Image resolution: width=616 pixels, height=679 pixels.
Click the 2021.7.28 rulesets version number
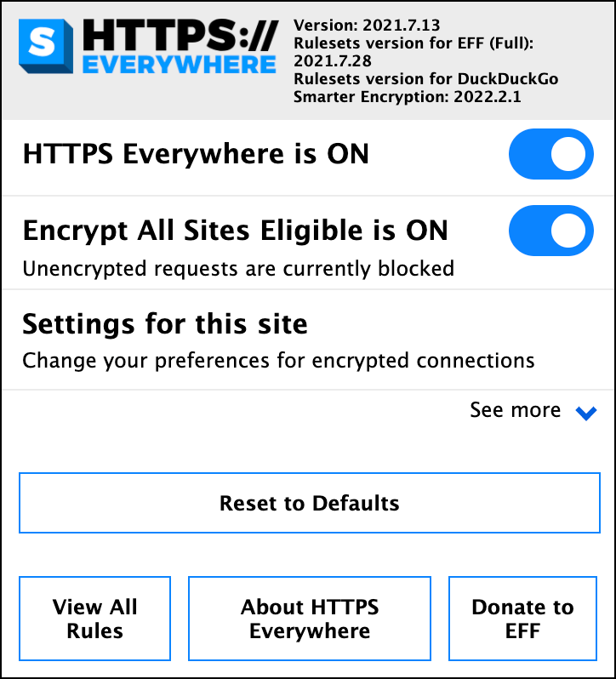333,61
